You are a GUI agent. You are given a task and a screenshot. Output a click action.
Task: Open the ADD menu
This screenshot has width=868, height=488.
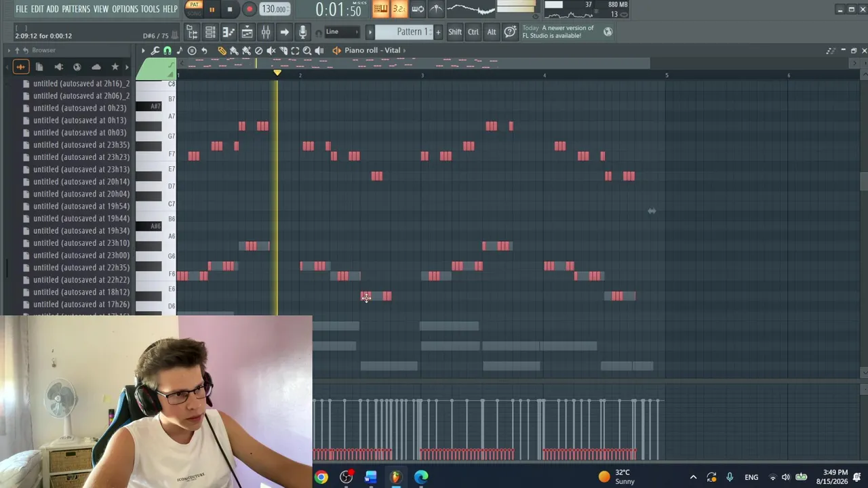point(53,9)
